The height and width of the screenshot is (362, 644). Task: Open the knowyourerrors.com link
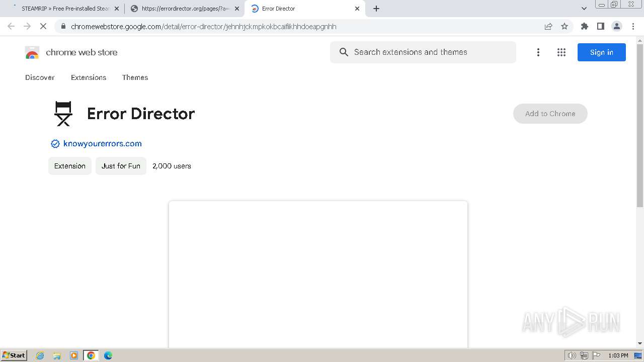[103, 144]
